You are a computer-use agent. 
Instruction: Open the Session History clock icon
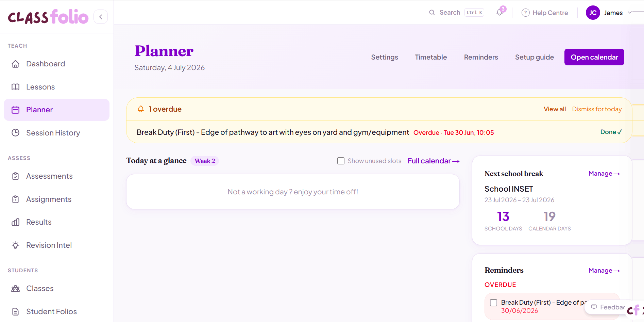(15, 133)
